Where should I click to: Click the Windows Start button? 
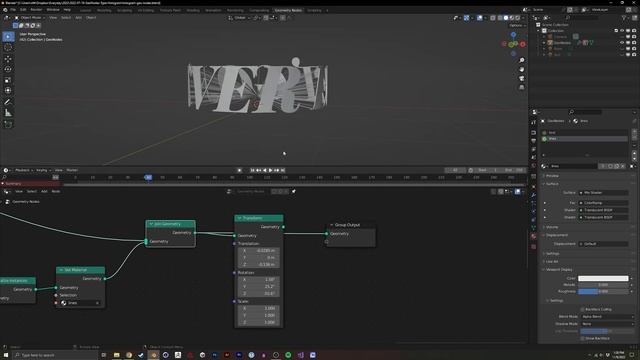(6, 355)
